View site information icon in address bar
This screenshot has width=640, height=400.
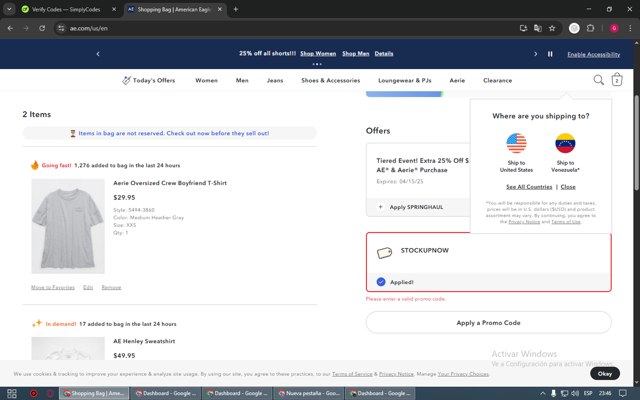point(61,28)
